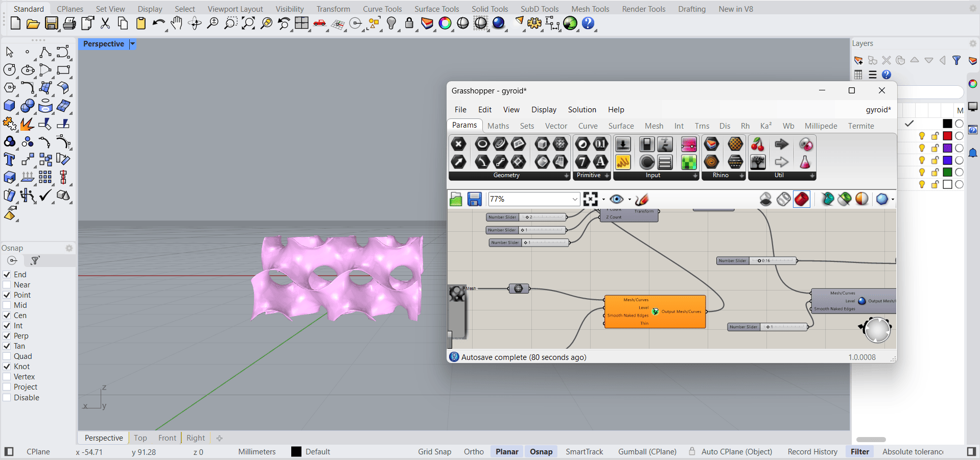Open the Solution menu in Grasshopper
980x460 pixels.
(581, 110)
